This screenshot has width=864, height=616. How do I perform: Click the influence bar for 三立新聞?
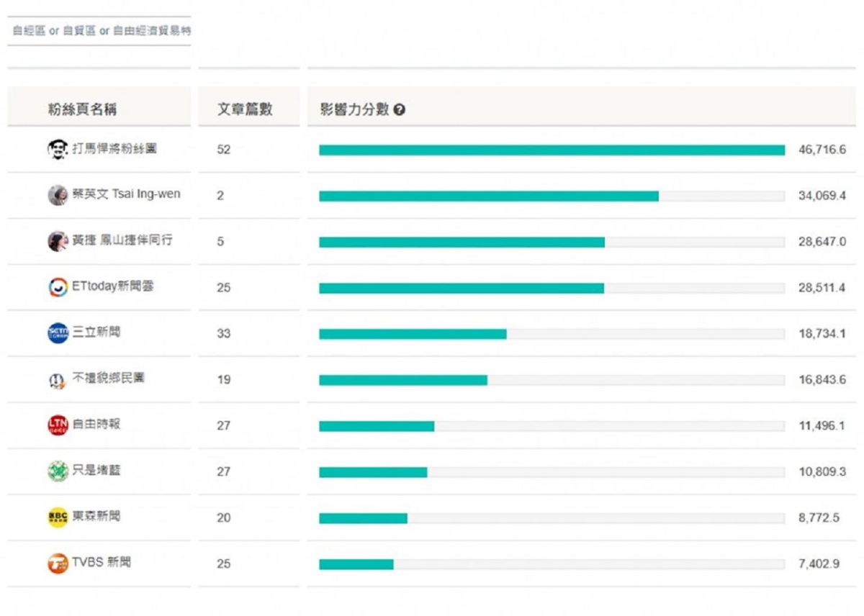(413, 334)
